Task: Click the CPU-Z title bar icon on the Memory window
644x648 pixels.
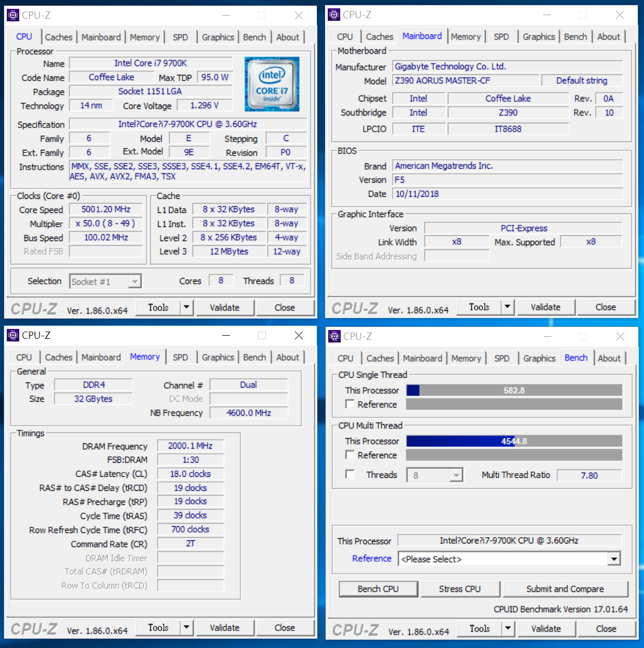Action: pos(12,335)
